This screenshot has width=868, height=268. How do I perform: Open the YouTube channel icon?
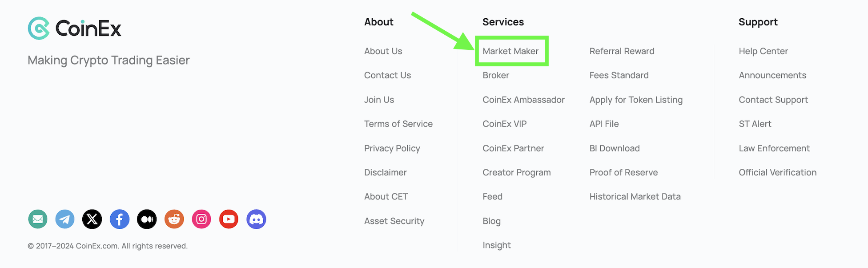[x=229, y=219]
